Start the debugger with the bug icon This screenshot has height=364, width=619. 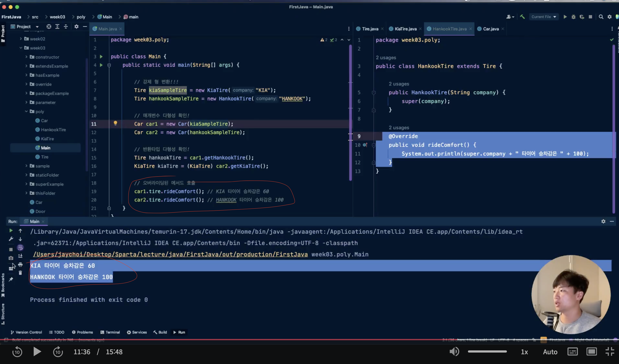coord(573,17)
